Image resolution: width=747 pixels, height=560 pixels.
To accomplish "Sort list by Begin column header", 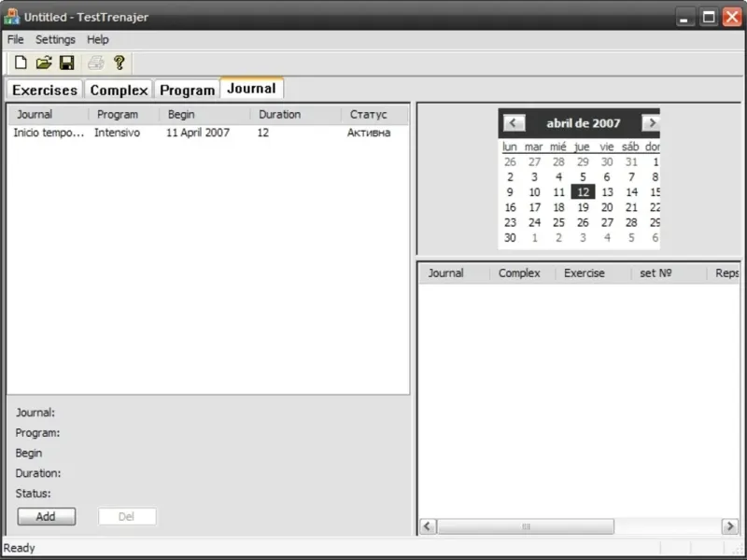I will click(x=204, y=115).
